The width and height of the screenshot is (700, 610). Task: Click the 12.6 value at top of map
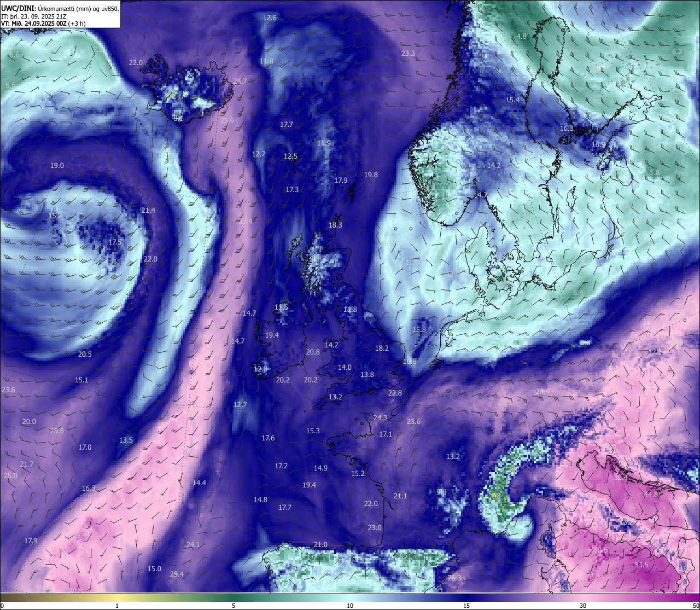[x=270, y=18]
